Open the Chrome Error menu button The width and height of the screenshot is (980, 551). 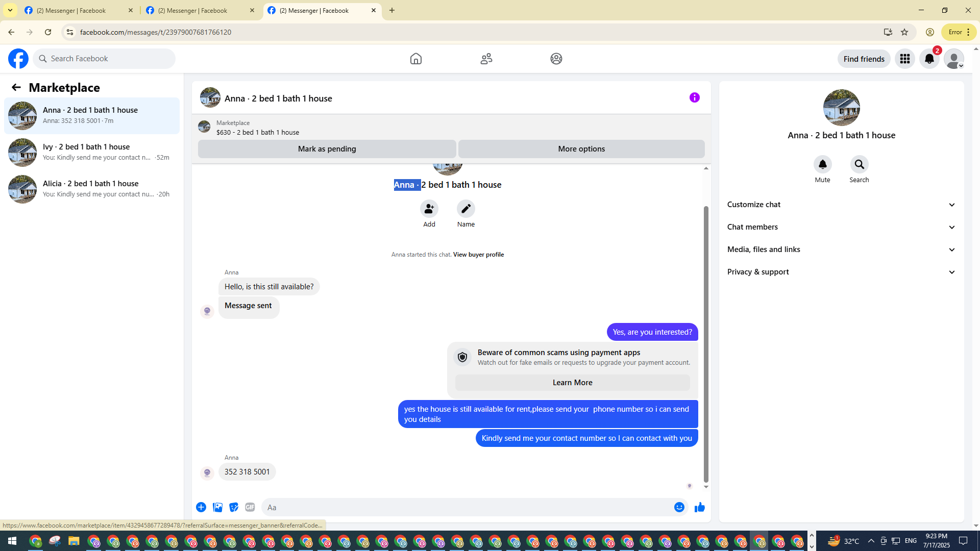pyautogui.click(x=959, y=32)
